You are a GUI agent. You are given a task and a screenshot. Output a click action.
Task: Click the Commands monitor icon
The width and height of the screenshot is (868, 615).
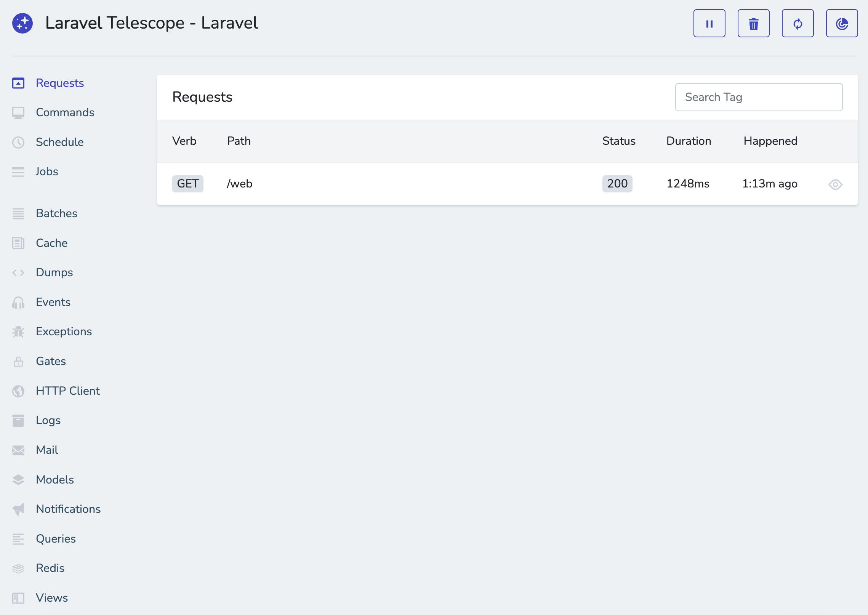18,112
